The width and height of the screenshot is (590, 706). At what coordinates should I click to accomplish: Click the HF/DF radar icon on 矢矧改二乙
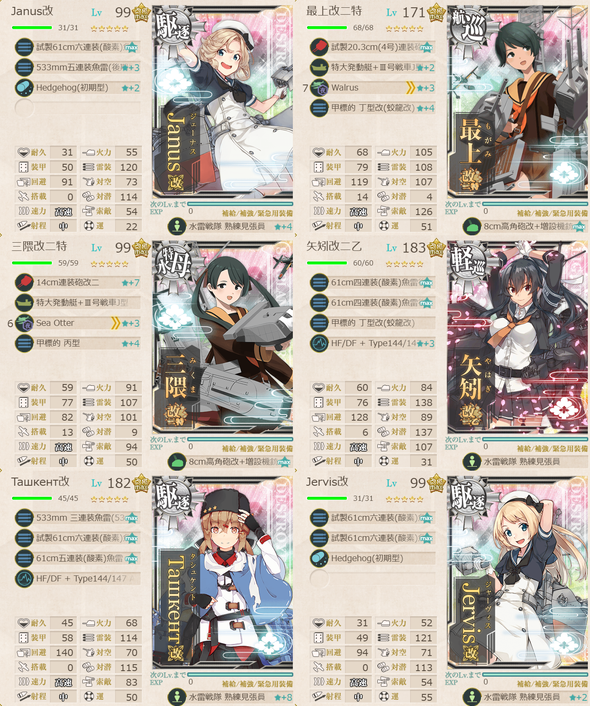click(319, 343)
